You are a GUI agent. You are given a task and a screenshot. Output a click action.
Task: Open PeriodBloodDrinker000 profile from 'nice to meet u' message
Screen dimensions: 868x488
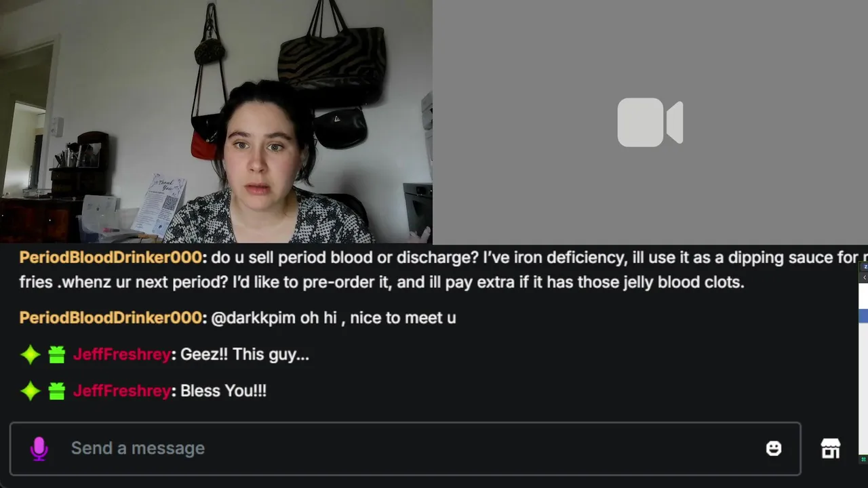(111, 317)
